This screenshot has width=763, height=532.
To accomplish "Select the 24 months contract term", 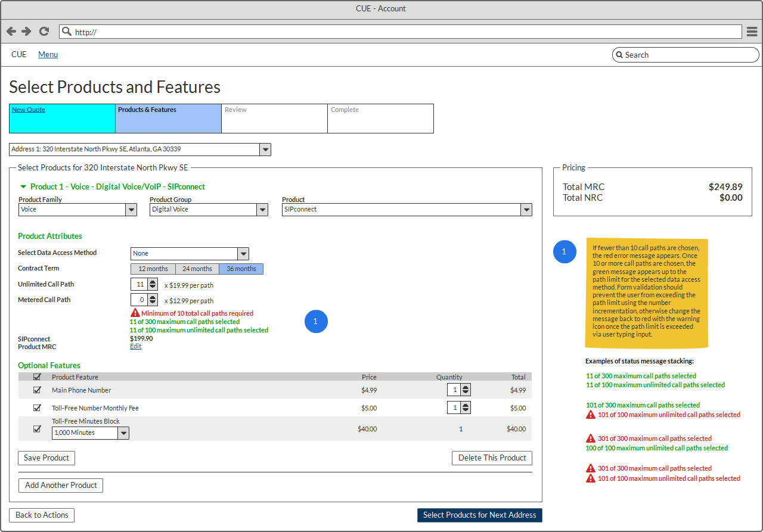I will (197, 269).
